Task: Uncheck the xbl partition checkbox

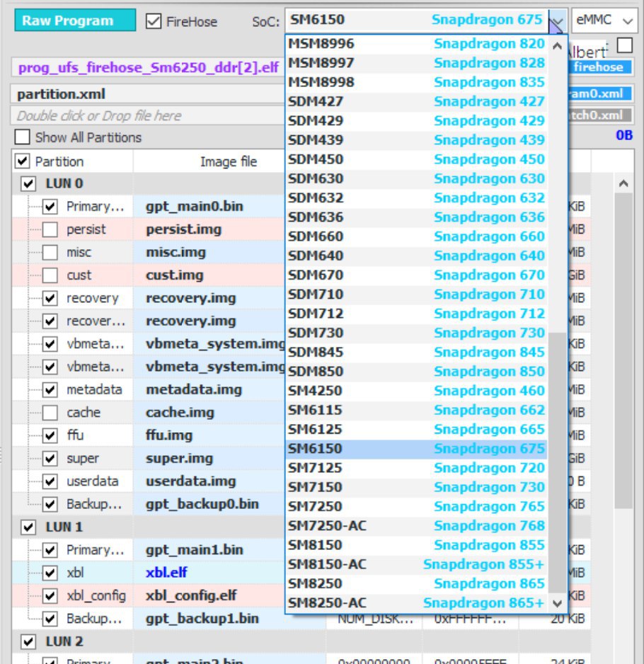Action: point(50,573)
